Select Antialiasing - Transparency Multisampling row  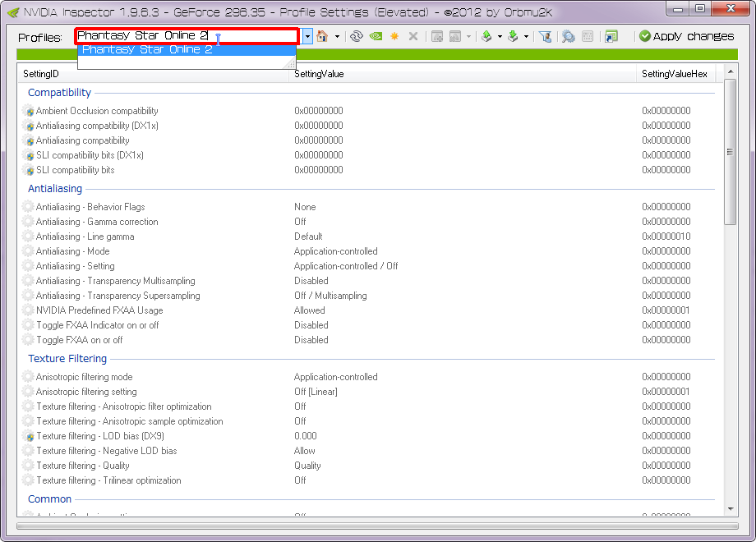coord(369,281)
